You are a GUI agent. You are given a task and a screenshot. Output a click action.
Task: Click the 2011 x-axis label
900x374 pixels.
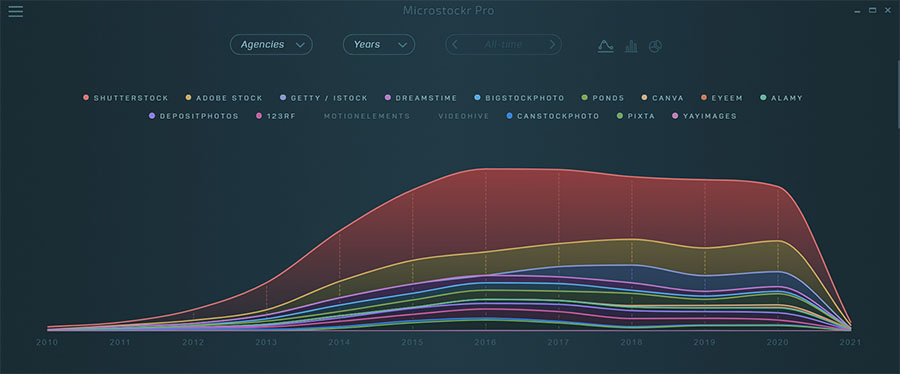point(120,342)
